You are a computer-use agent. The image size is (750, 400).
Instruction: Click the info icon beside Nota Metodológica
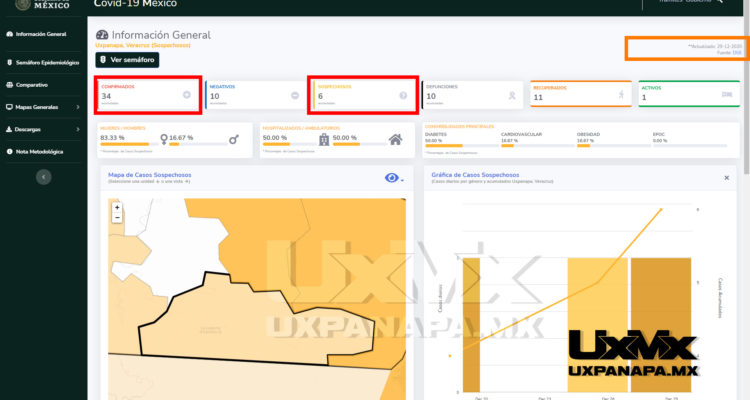pos(10,152)
